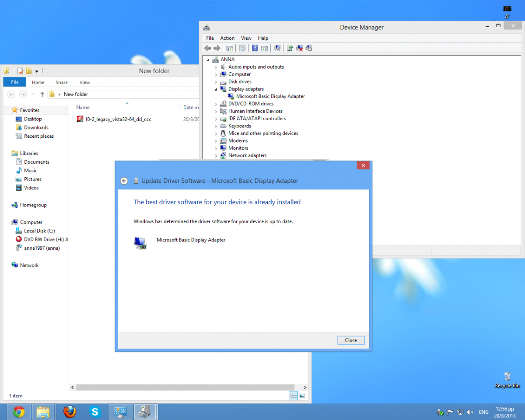525x420 pixels.
Task: Click the Properties icon in Explorer quick access toolbar
Action: click(x=20, y=71)
